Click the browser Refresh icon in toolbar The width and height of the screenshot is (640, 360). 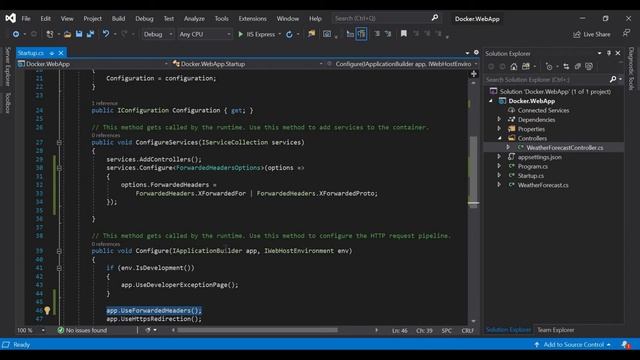pos(289,34)
